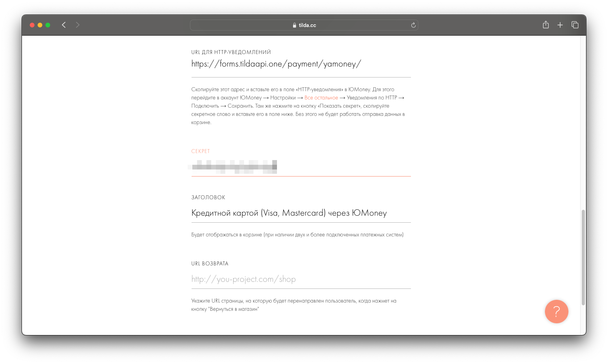Click the page vertical scrollbar thumb
This screenshot has height=364, width=608.
tap(583, 257)
